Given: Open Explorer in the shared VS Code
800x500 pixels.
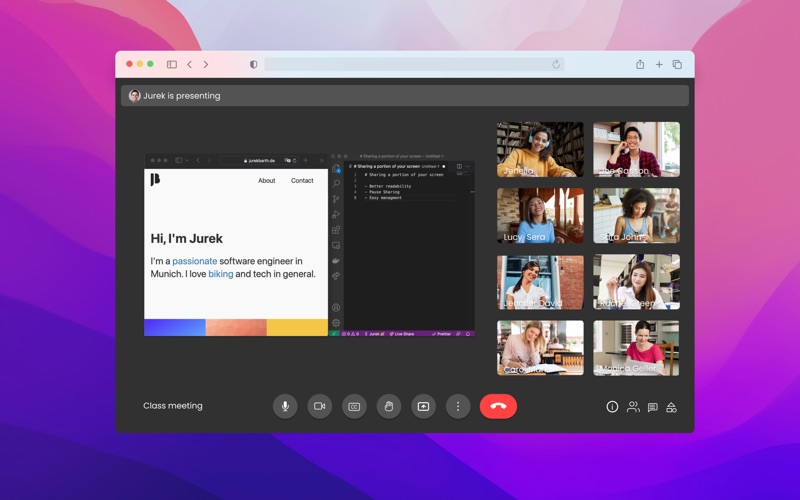Looking at the screenshot, I should tap(336, 168).
